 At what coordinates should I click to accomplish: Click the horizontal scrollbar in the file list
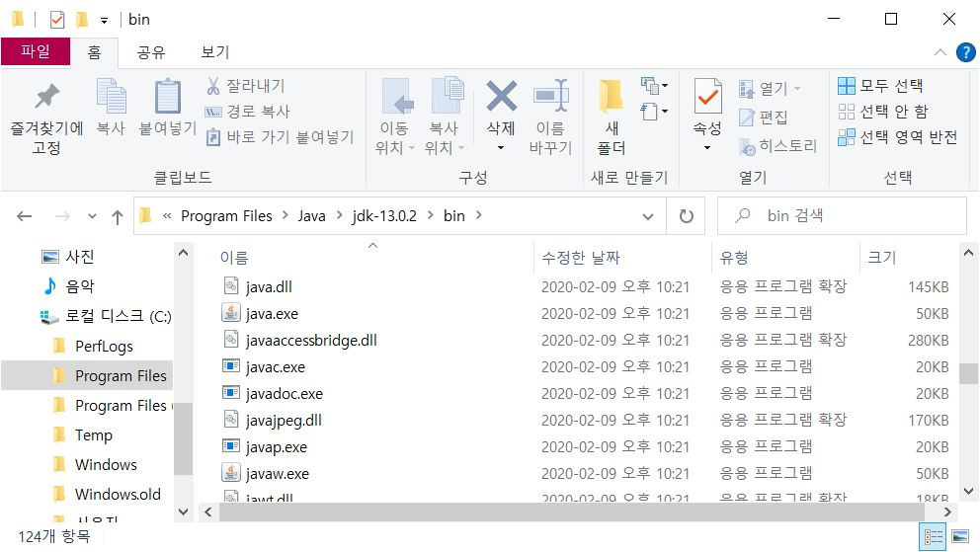coord(571,513)
